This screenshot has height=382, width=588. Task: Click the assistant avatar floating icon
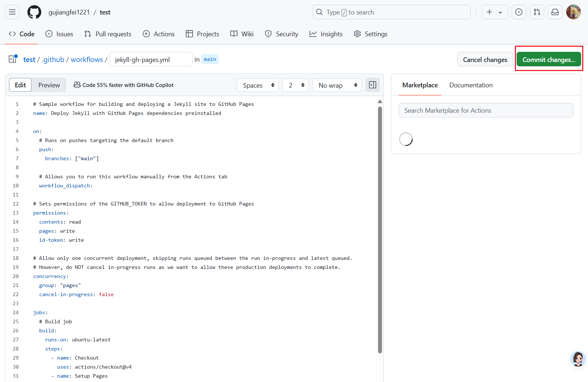pyautogui.click(x=577, y=359)
